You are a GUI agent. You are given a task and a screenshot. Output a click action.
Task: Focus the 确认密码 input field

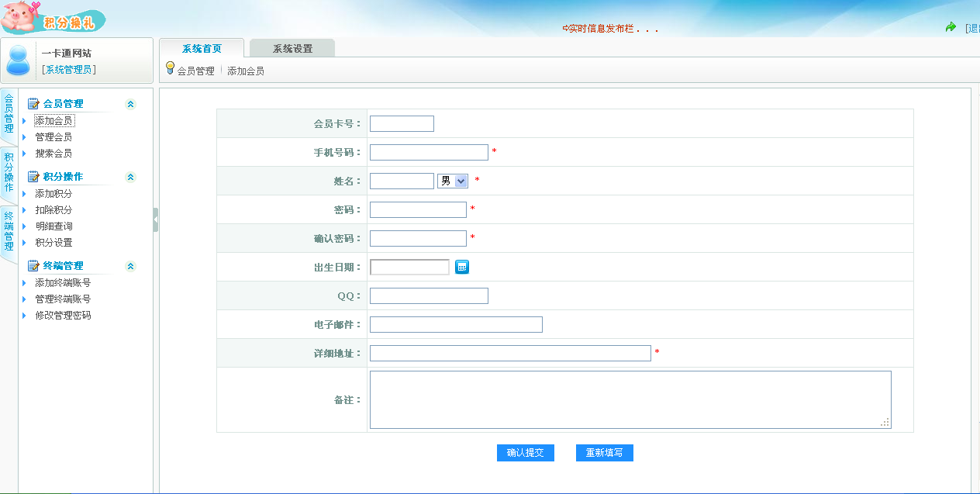coord(418,238)
